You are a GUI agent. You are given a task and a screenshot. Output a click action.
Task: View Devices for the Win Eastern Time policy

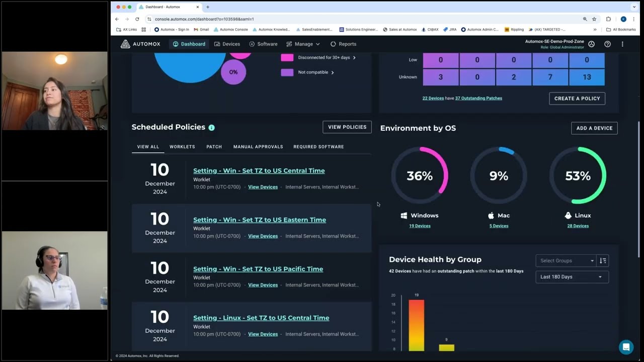point(263,236)
